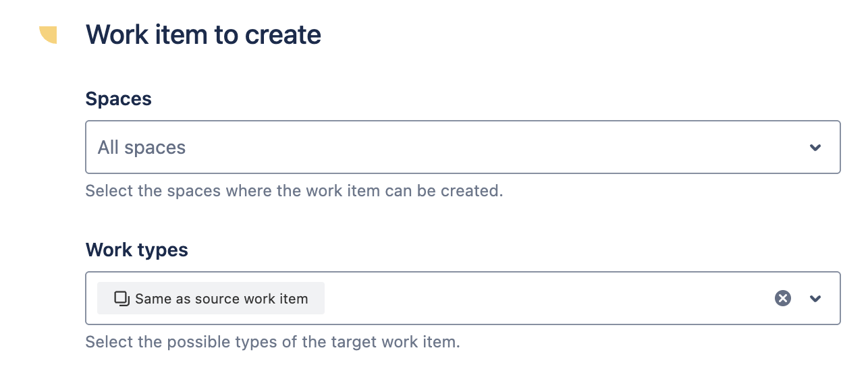Click the "Work types" field label

[137, 250]
